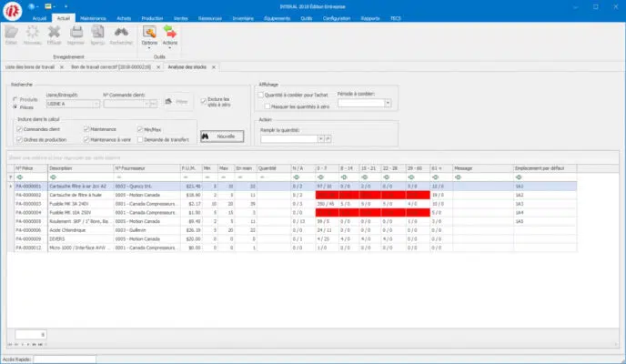This screenshot has width=626, height=364.
Task: Expand the Usine/Entrepôt dropdown
Action: (93, 103)
